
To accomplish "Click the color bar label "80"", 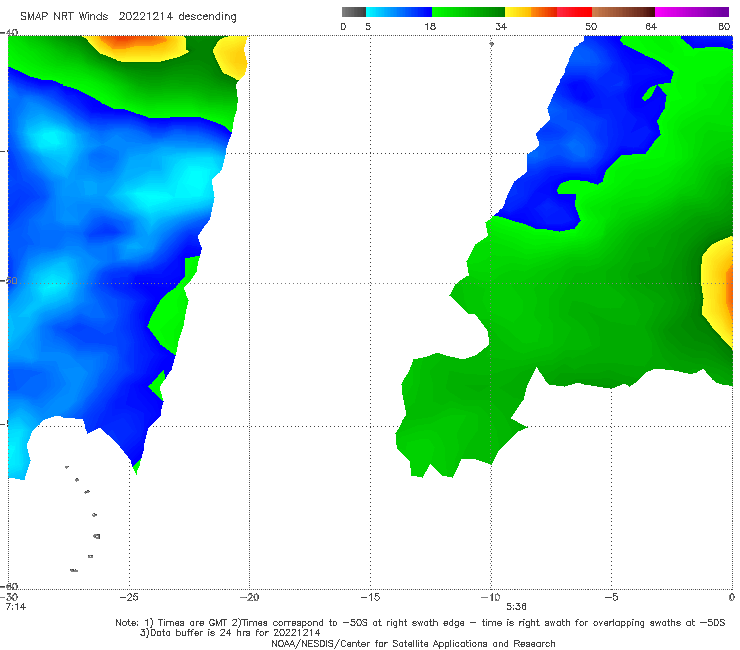I will click(x=724, y=26).
